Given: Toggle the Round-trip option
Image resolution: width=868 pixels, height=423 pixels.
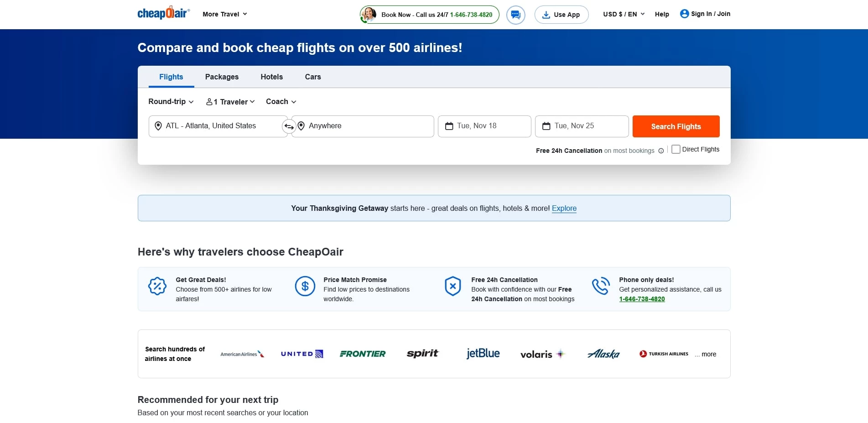Looking at the screenshot, I should pos(171,101).
